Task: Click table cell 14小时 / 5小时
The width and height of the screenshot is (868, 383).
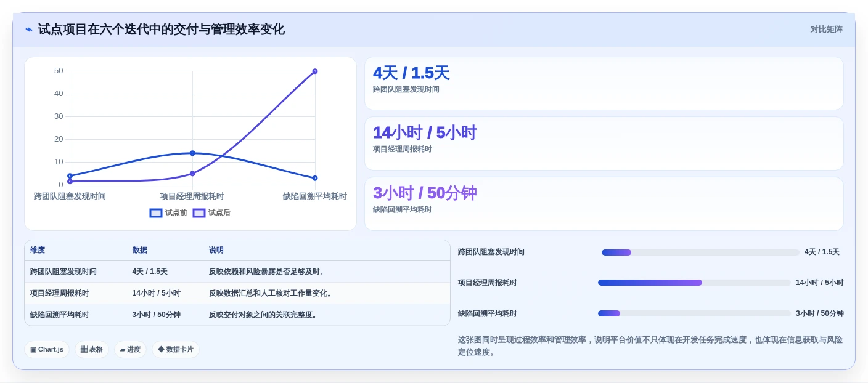Action: click(157, 293)
